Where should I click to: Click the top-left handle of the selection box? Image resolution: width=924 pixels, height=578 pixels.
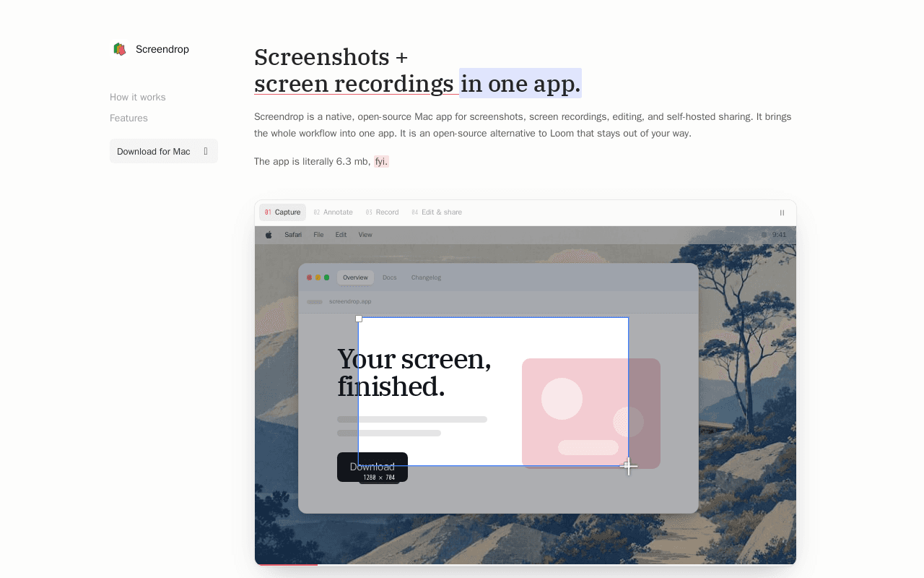[359, 319]
